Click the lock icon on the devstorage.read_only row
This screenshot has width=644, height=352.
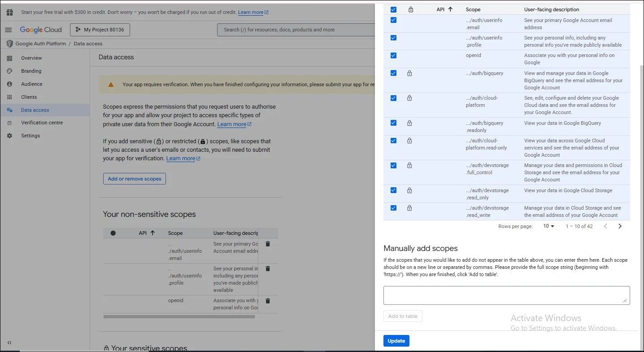(409, 190)
